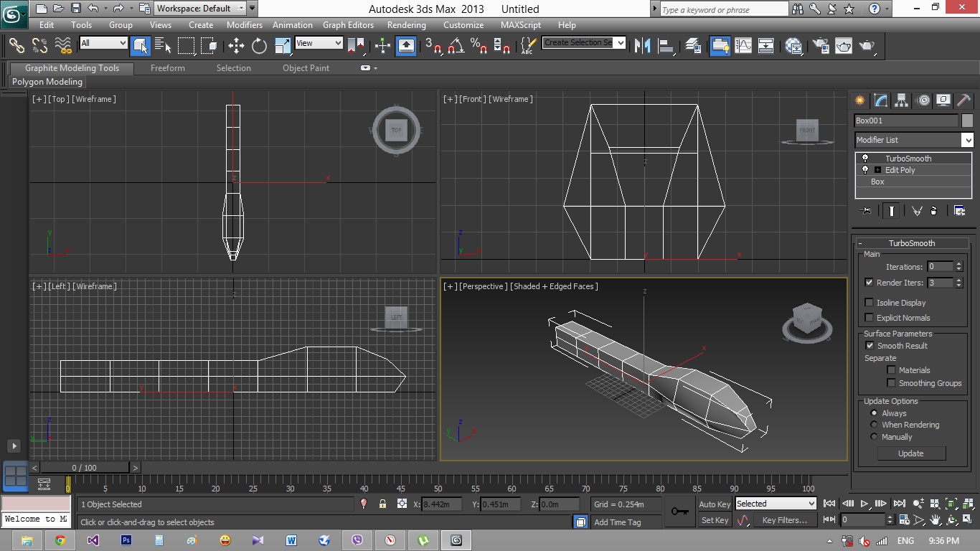Click the Set Key button

pyautogui.click(x=715, y=520)
